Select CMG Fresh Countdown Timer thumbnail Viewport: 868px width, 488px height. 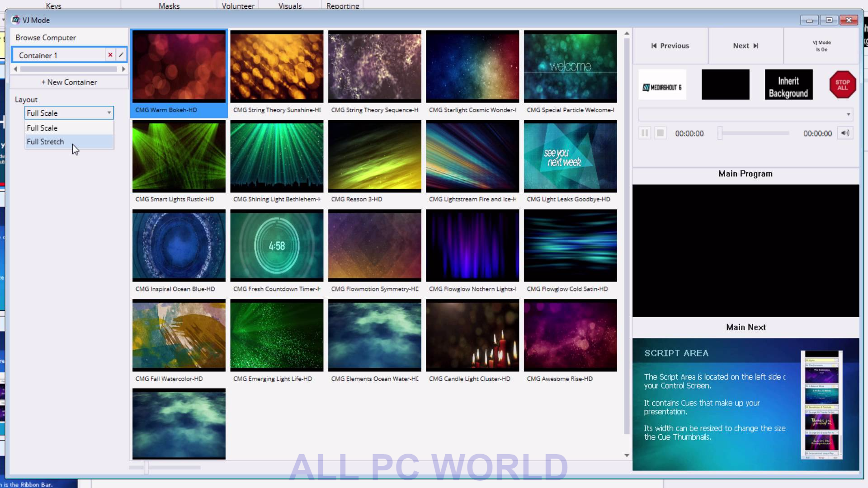(x=277, y=245)
